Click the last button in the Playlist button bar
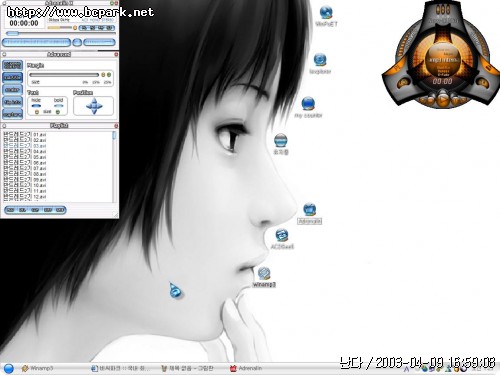 (60, 210)
